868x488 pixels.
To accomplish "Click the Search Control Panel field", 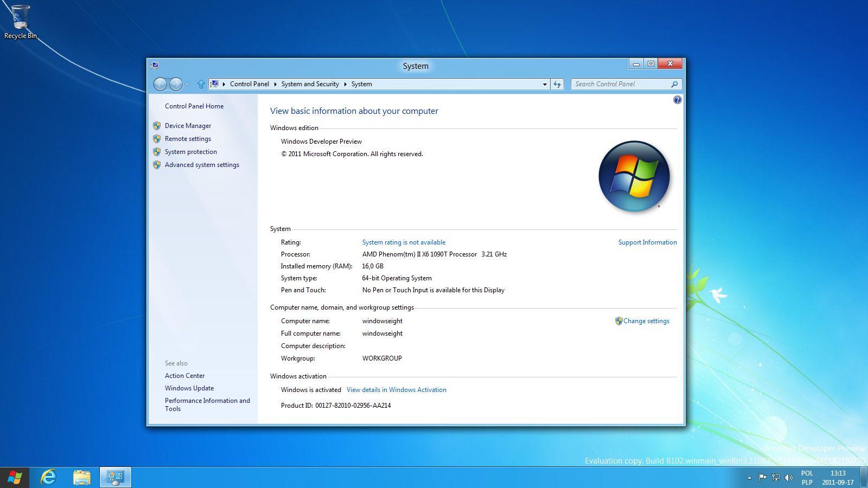I will point(621,84).
